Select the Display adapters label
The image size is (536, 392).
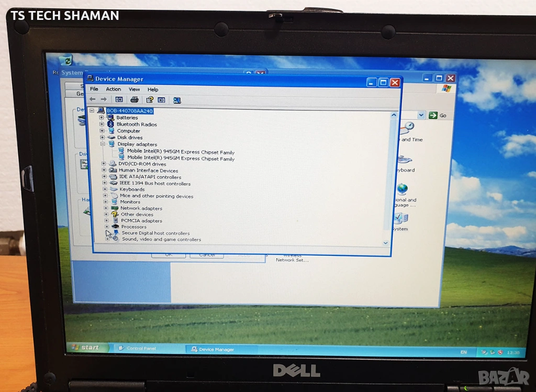[137, 144]
